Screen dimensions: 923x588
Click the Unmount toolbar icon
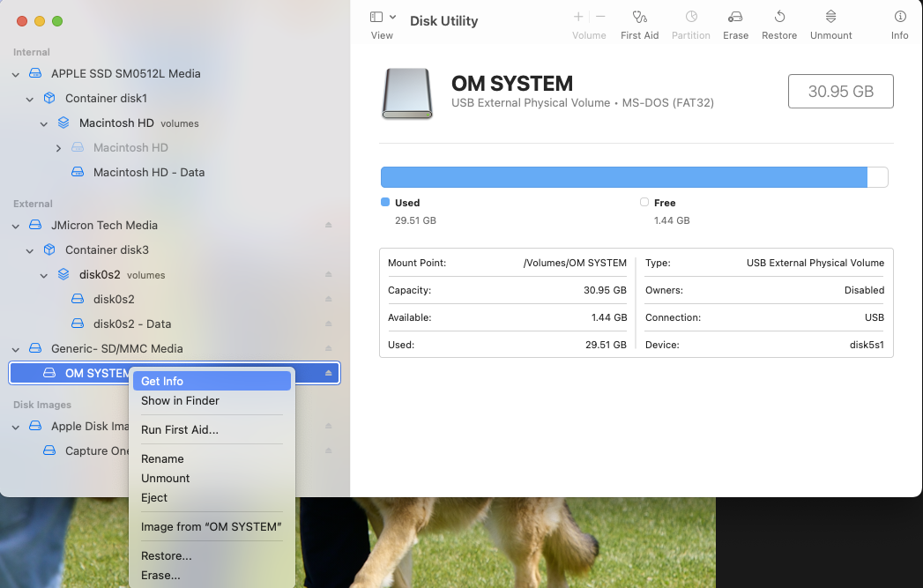[x=830, y=18]
